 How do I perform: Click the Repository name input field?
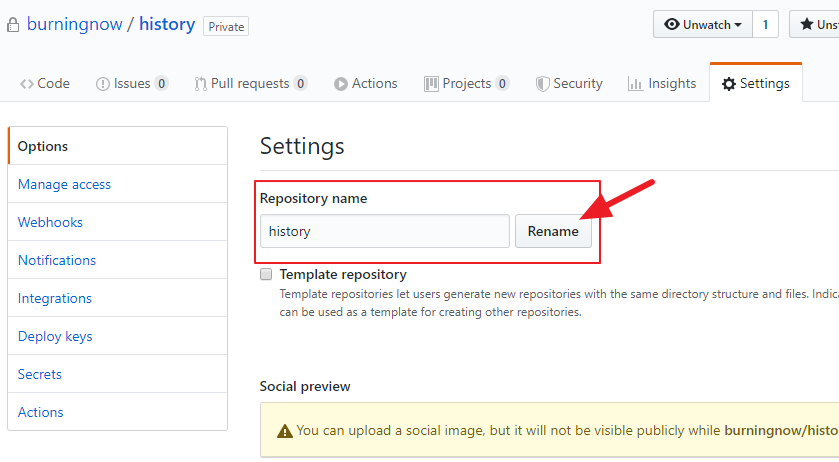click(x=385, y=231)
